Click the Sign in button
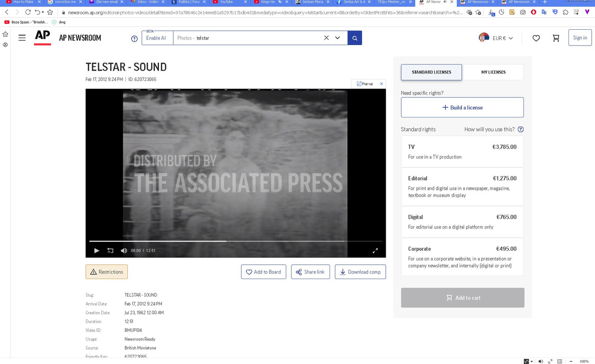This screenshot has width=595, height=364. [x=580, y=38]
